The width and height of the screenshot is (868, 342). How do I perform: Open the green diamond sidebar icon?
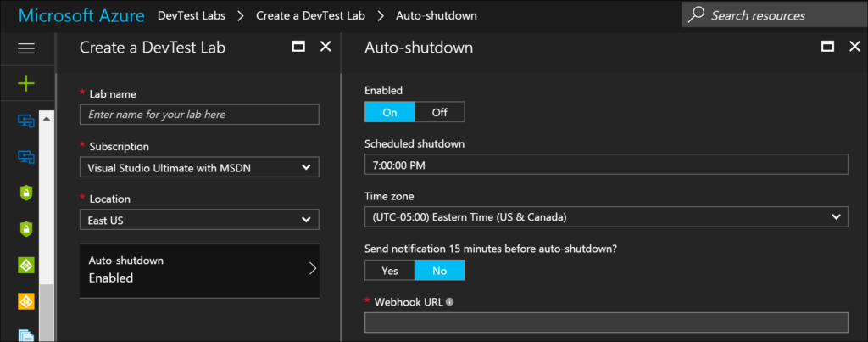[26, 265]
